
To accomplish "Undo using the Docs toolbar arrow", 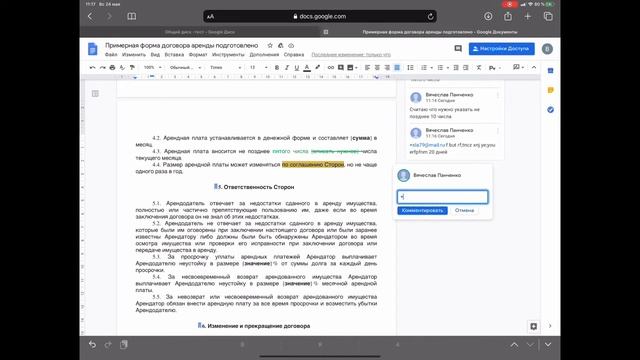I will point(92,67).
